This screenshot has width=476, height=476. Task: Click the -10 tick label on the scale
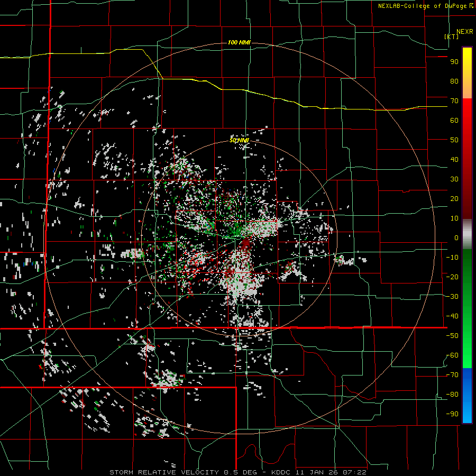(452, 258)
